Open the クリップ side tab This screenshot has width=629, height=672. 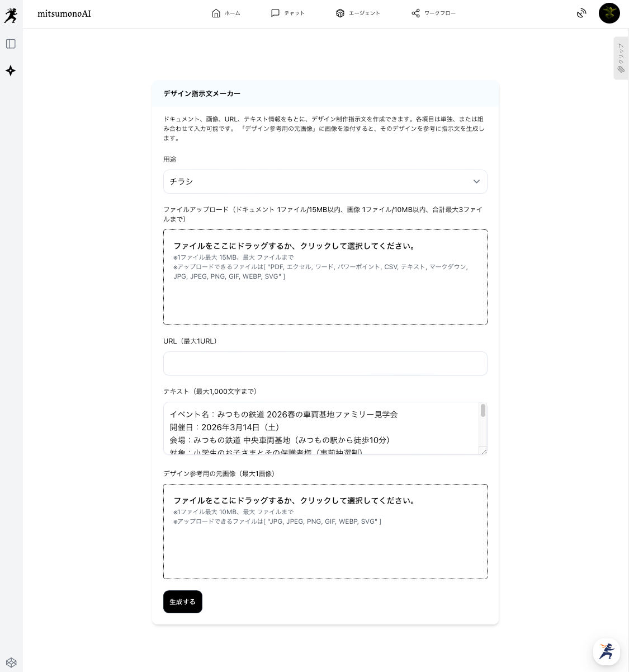click(621, 58)
